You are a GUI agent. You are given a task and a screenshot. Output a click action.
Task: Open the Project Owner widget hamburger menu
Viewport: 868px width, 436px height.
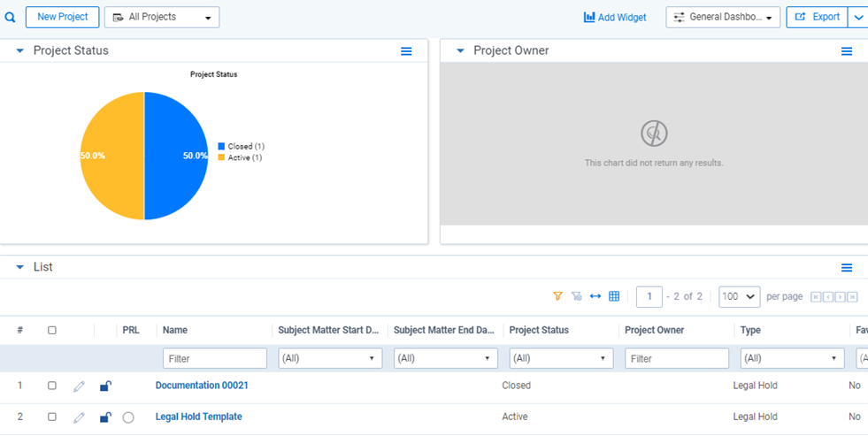click(x=847, y=51)
